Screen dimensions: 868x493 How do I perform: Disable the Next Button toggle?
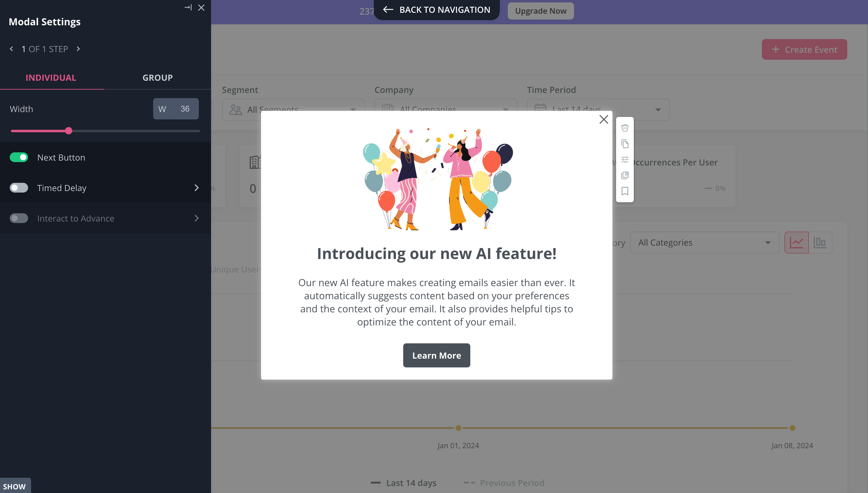pyautogui.click(x=19, y=157)
